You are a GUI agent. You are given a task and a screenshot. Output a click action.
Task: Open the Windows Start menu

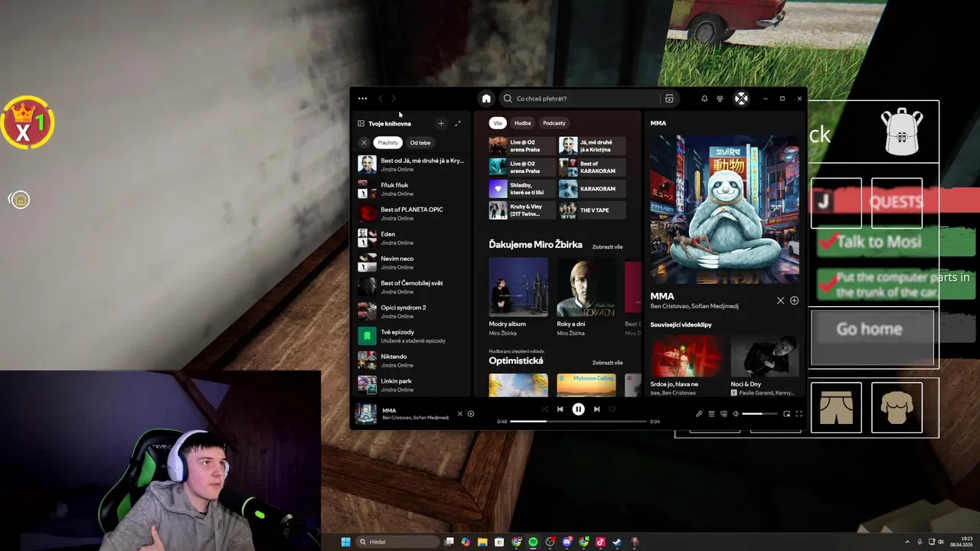click(345, 542)
